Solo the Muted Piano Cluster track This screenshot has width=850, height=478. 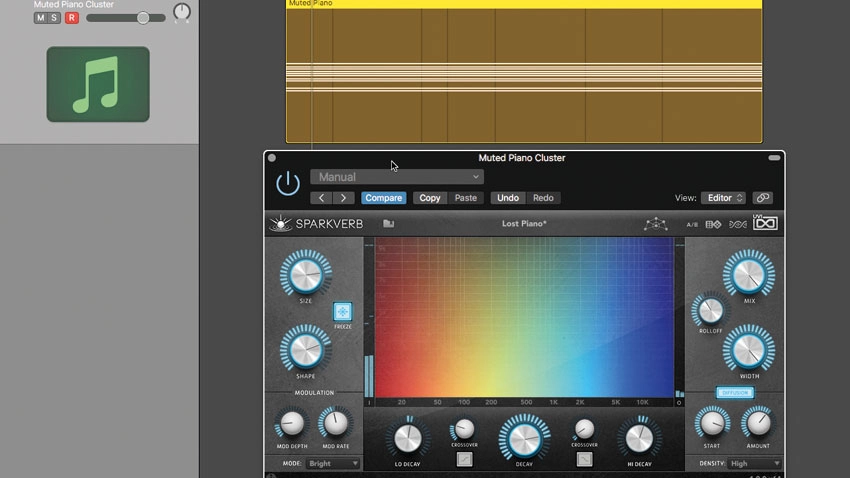point(54,18)
